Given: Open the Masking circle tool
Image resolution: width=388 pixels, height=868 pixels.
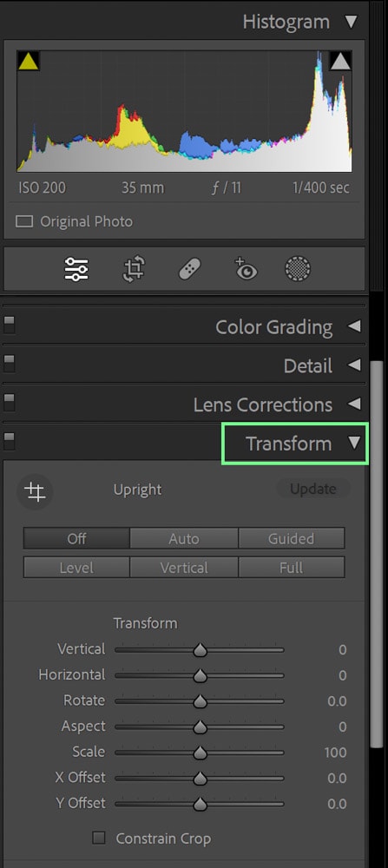Looking at the screenshot, I should [x=298, y=269].
